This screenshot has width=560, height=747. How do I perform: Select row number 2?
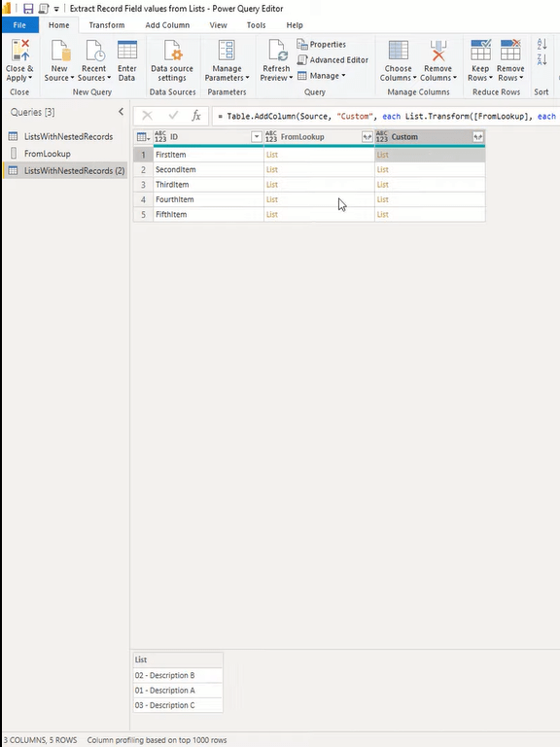click(x=143, y=169)
